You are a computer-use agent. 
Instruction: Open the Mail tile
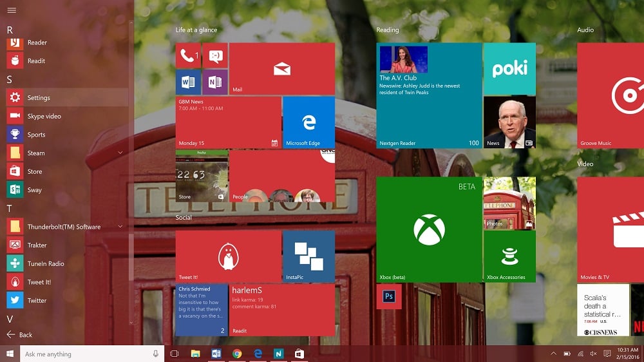[282, 69]
